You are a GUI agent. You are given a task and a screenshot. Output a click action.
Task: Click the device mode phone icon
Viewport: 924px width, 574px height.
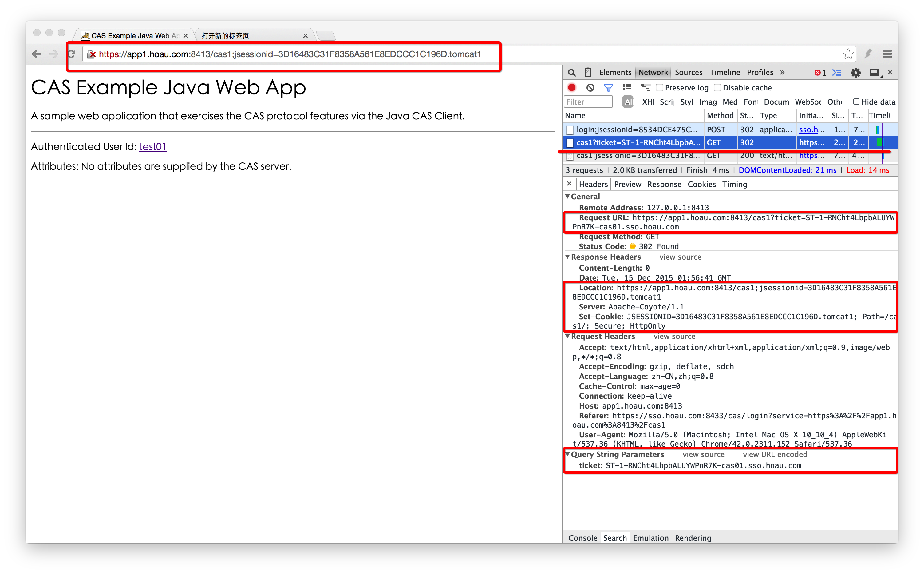[588, 72]
